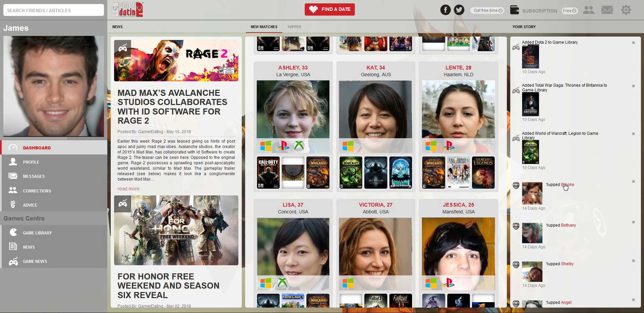Open Angel's profile link in story
This screenshot has height=313, width=644.
[x=566, y=302]
